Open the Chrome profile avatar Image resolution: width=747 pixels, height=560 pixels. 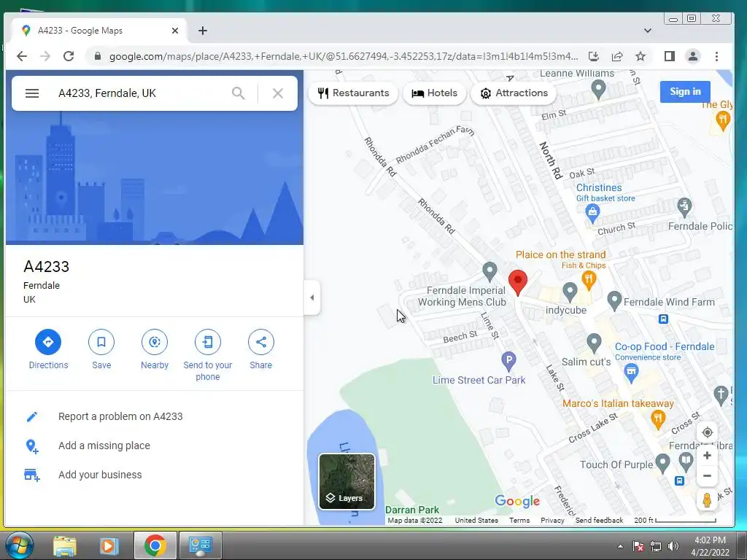tap(693, 56)
